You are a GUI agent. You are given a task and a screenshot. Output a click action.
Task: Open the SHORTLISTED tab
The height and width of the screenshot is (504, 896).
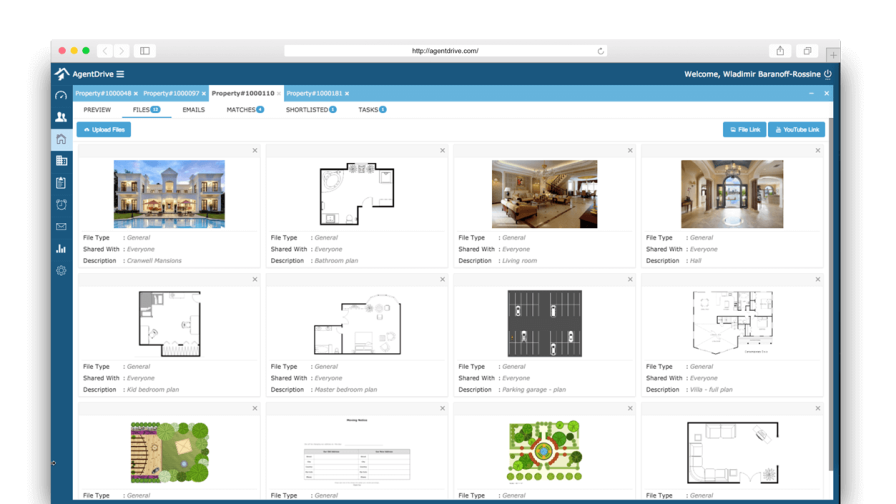click(311, 110)
